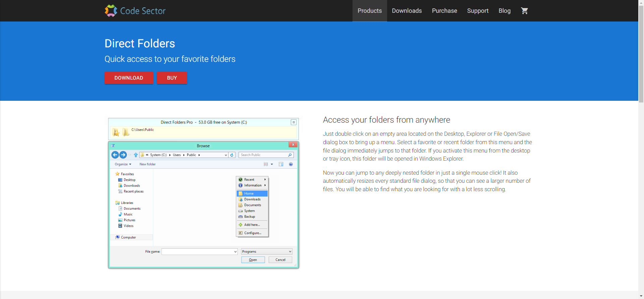Image resolution: width=644 pixels, height=299 pixels.
Task: Choose System in the popup menu
Action: [x=252, y=211]
